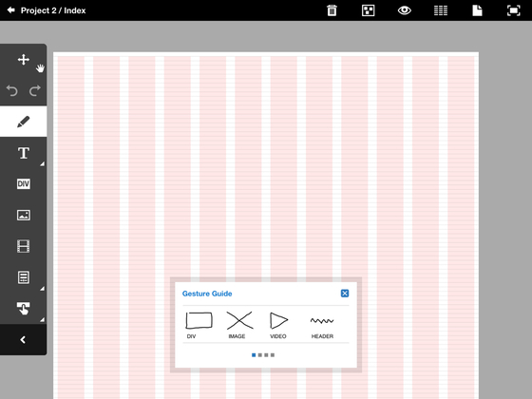Choose the Text tool

24,153
